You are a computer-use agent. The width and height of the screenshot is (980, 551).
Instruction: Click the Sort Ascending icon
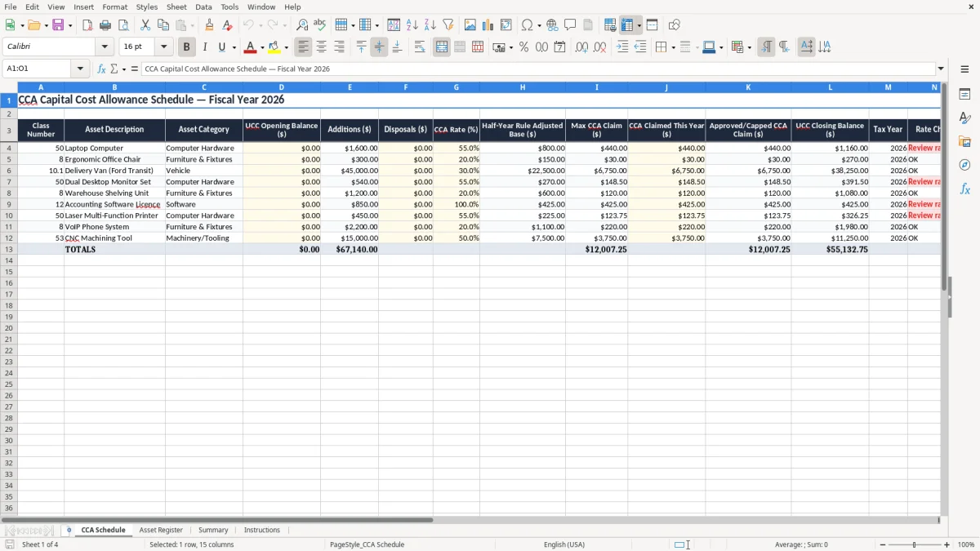(x=412, y=25)
